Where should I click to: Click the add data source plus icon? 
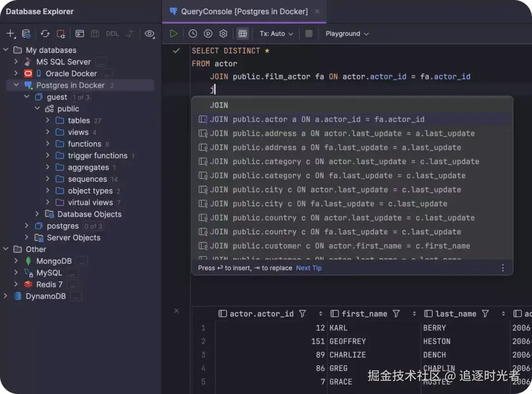point(10,33)
